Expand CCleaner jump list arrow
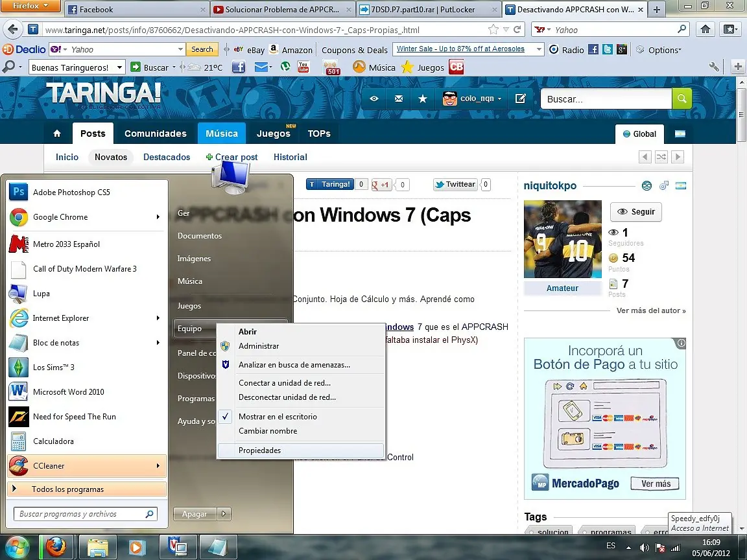 158,466
